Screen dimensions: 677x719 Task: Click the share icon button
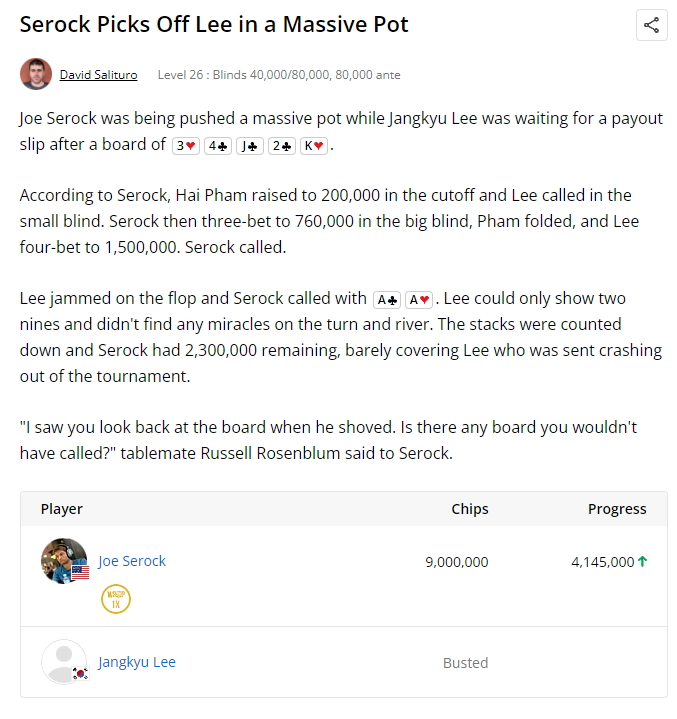coord(651,25)
